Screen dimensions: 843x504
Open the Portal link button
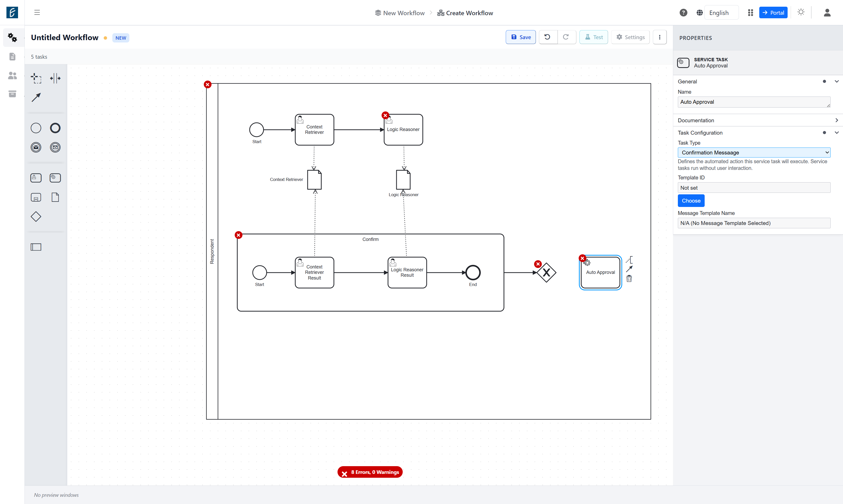point(773,13)
